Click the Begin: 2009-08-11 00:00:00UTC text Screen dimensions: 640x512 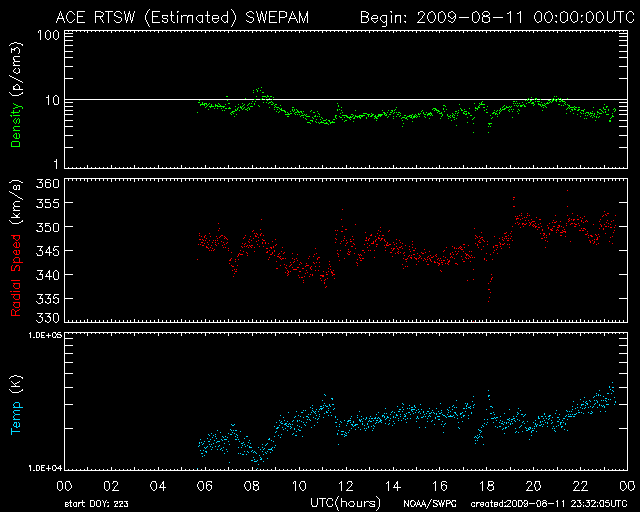(497, 18)
